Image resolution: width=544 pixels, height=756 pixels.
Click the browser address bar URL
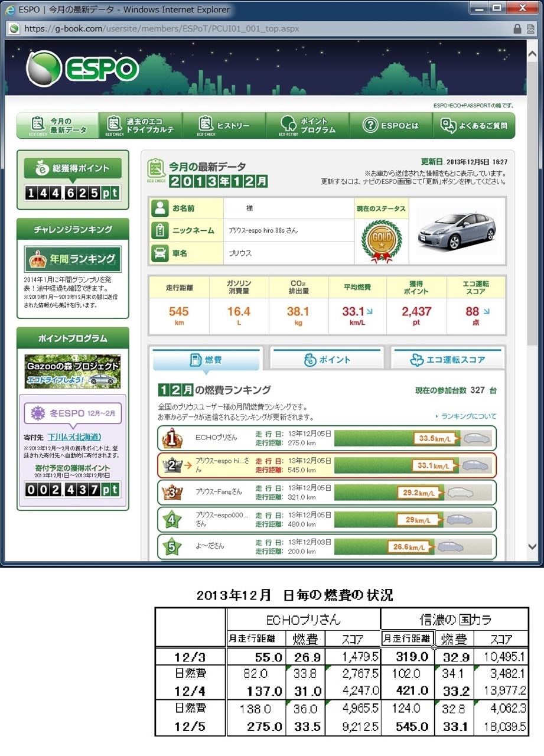click(x=161, y=28)
